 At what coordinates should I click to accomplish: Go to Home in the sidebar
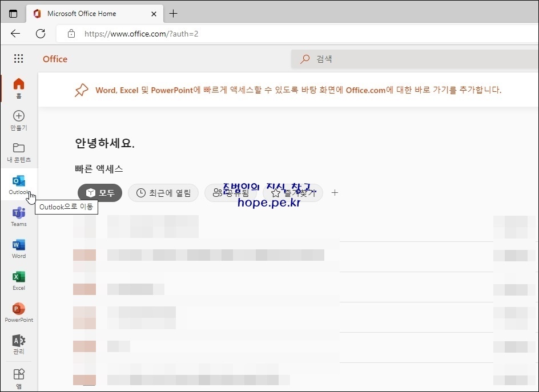19,88
